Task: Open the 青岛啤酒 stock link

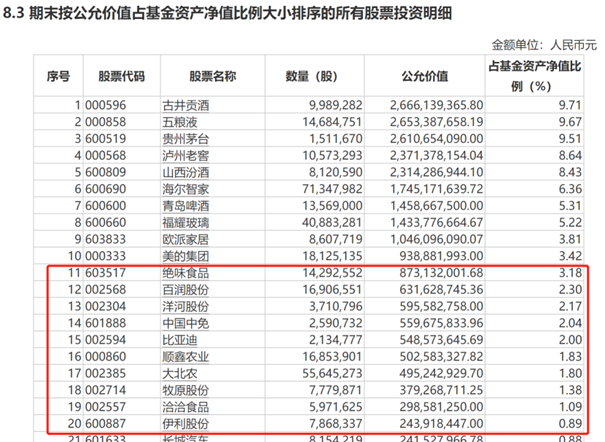Action: click(x=186, y=206)
